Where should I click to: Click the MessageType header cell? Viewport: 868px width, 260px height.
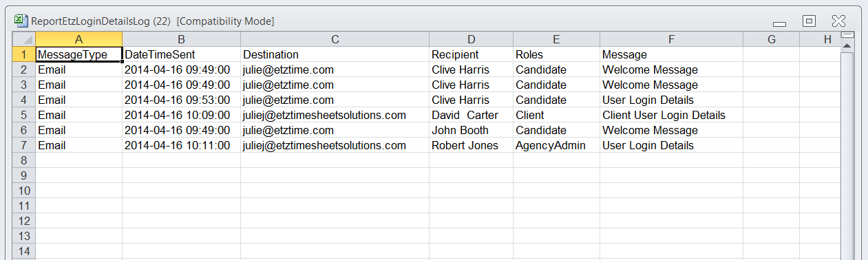coord(78,54)
